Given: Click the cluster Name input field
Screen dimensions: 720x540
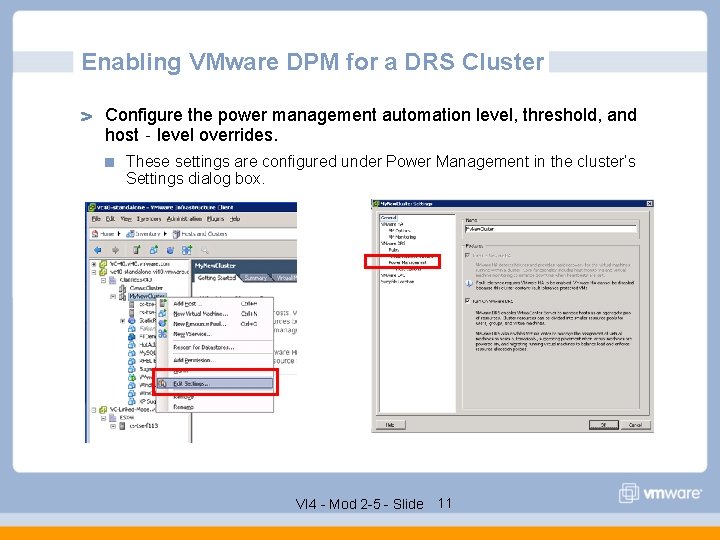Looking at the screenshot, I should tap(551, 229).
